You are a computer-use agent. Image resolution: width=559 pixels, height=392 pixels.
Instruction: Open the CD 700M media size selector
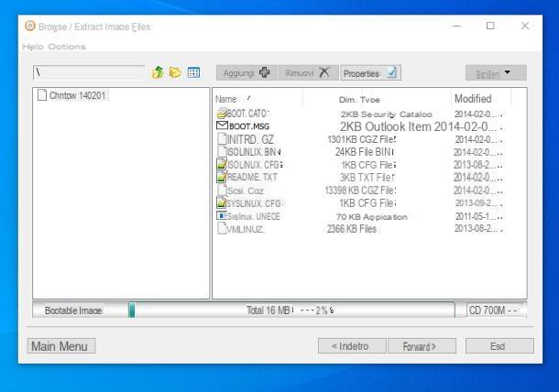coord(497,310)
